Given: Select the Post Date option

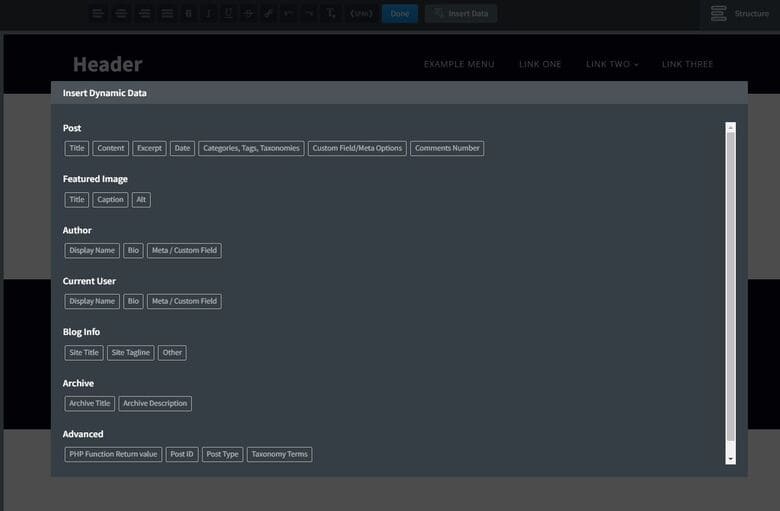Looking at the screenshot, I should click(x=182, y=148).
